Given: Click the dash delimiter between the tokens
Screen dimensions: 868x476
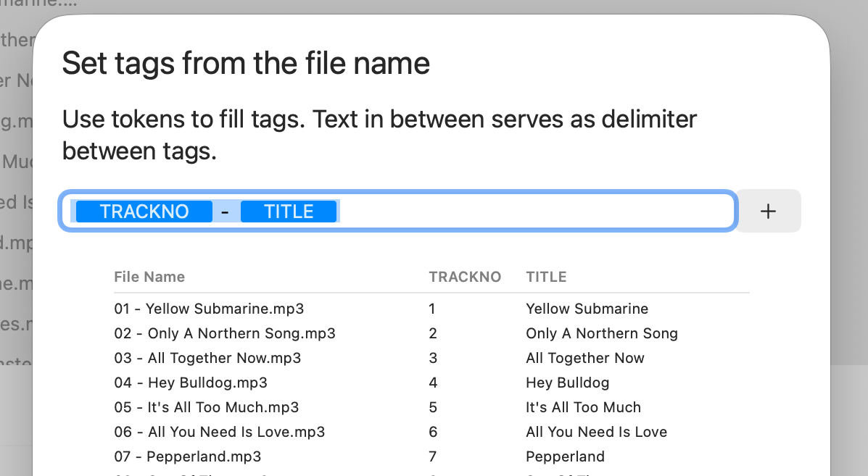Looking at the screenshot, I should point(226,211).
